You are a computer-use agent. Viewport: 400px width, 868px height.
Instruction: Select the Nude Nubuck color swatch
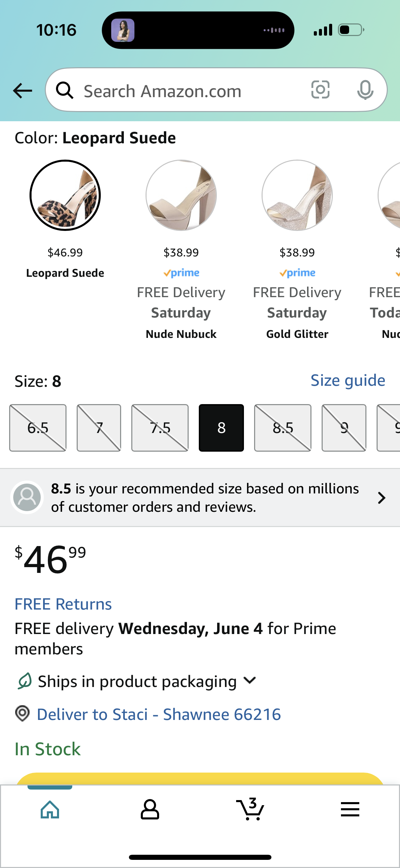181,195
